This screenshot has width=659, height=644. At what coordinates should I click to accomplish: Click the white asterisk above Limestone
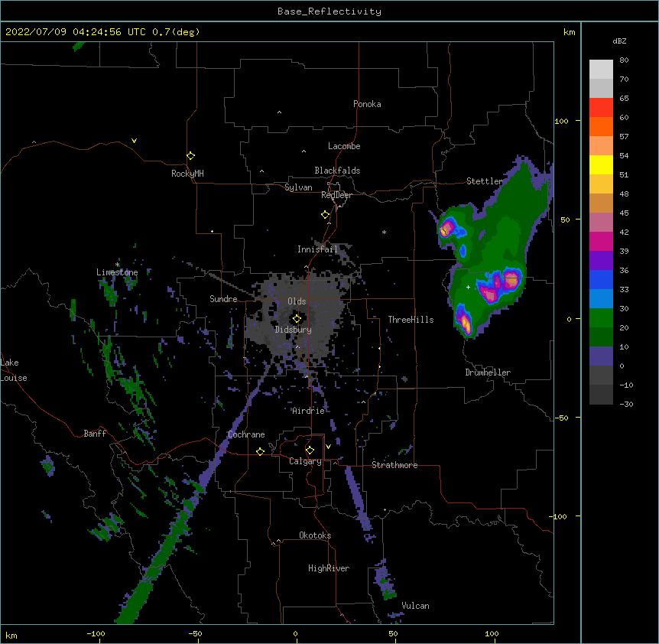[117, 265]
